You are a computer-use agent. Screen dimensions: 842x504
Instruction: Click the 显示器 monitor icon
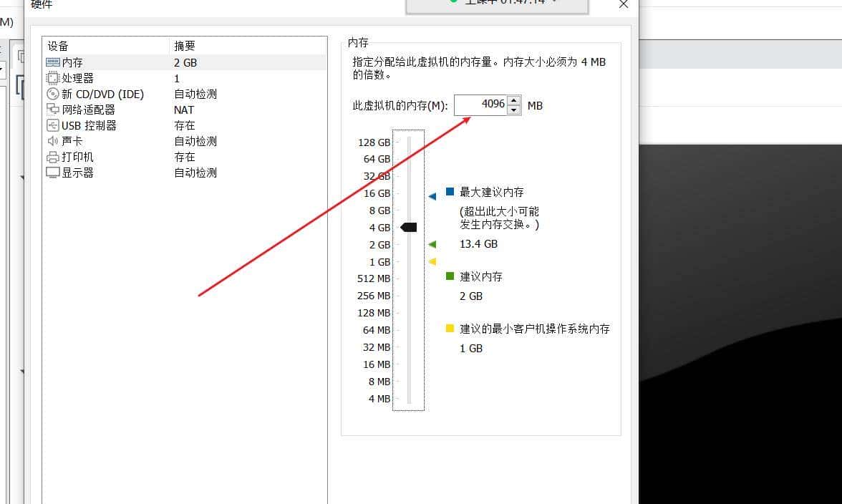point(53,173)
